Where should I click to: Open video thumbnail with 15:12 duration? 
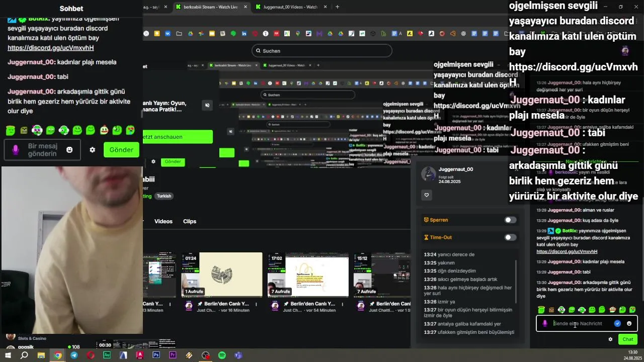click(382, 275)
